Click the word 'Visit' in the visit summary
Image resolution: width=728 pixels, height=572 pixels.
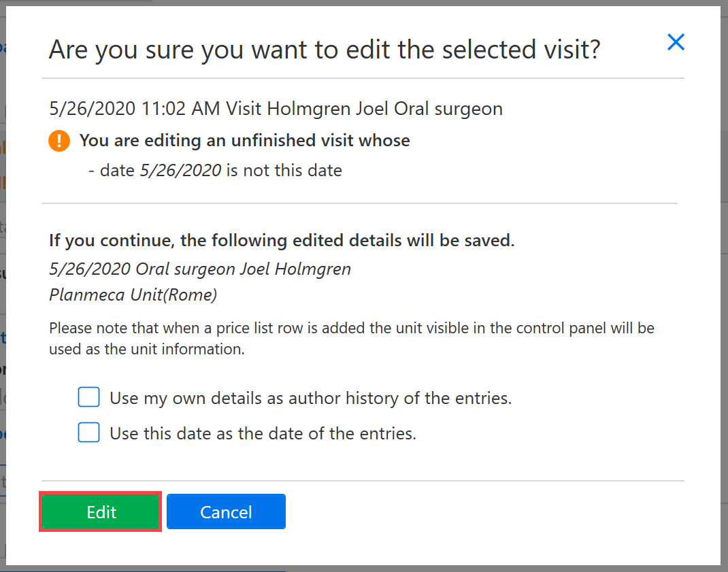pyautogui.click(x=244, y=109)
